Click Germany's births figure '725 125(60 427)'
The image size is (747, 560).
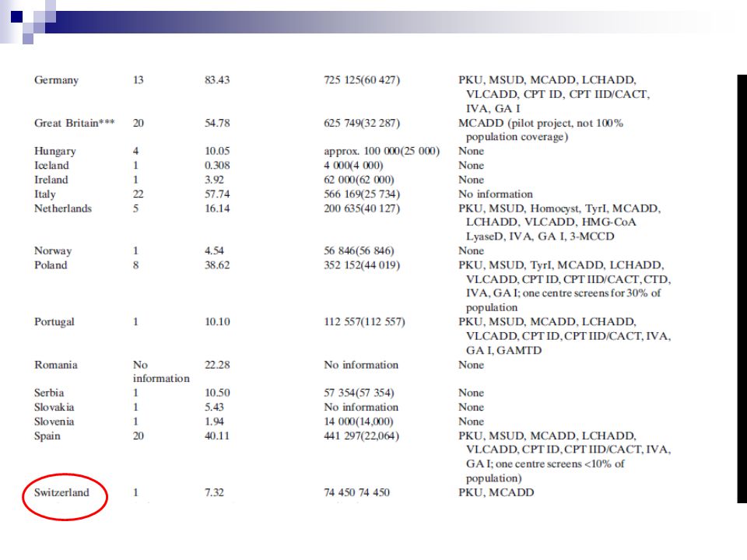(362, 80)
